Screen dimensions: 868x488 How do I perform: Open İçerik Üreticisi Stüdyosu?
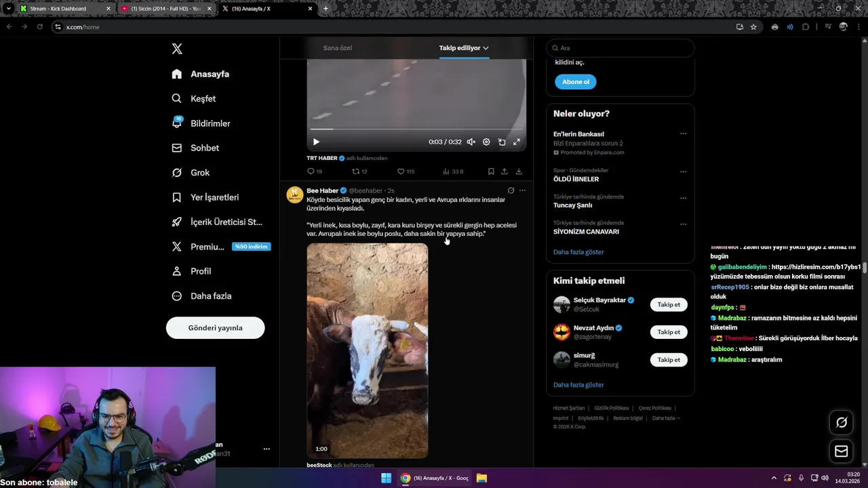(x=217, y=222)
